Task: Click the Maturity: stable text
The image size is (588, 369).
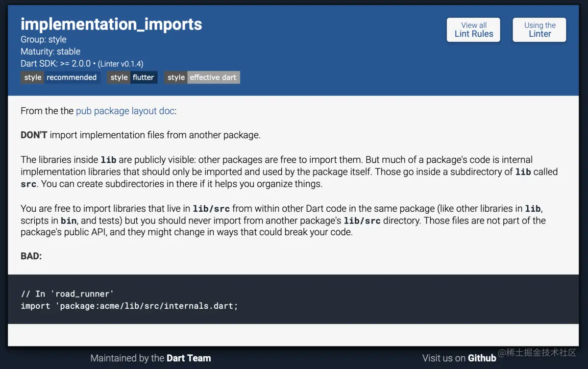Action: (x=50, y=51)
